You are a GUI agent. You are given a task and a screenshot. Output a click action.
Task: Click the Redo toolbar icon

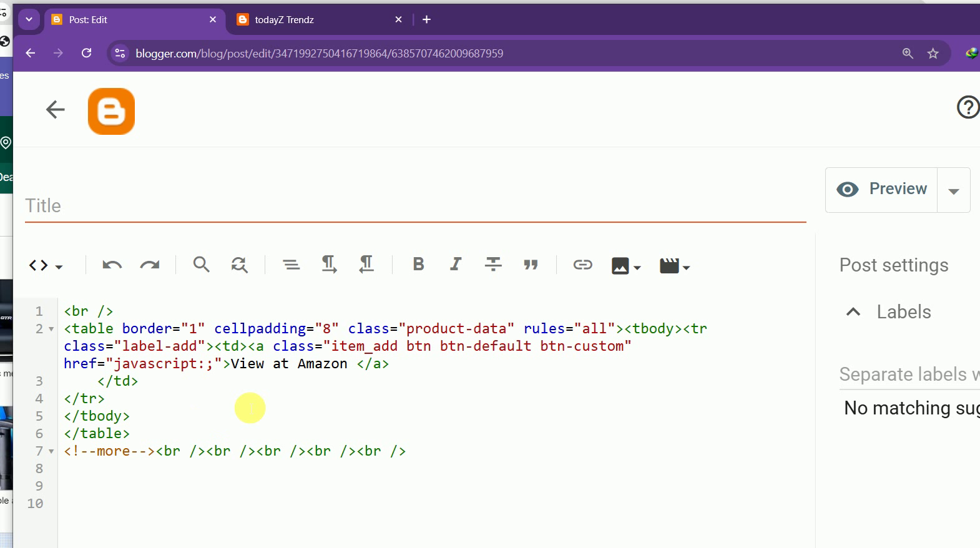pos(150,265)
